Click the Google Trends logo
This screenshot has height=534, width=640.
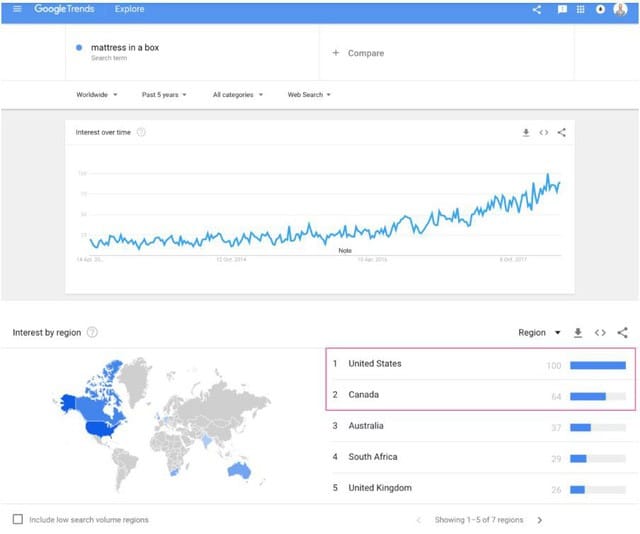click(x=64, y=9)
